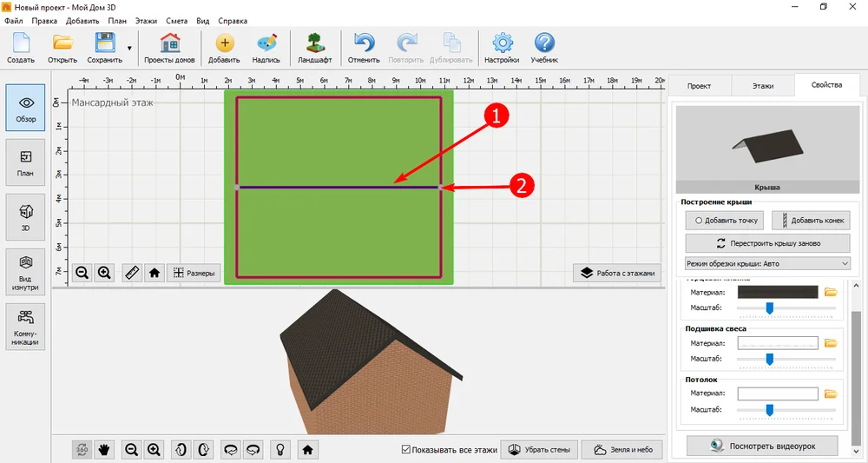Click the Создать new project icon
Image resolution: width=868 pixels, height=463 pixels.
pos(21,48)
